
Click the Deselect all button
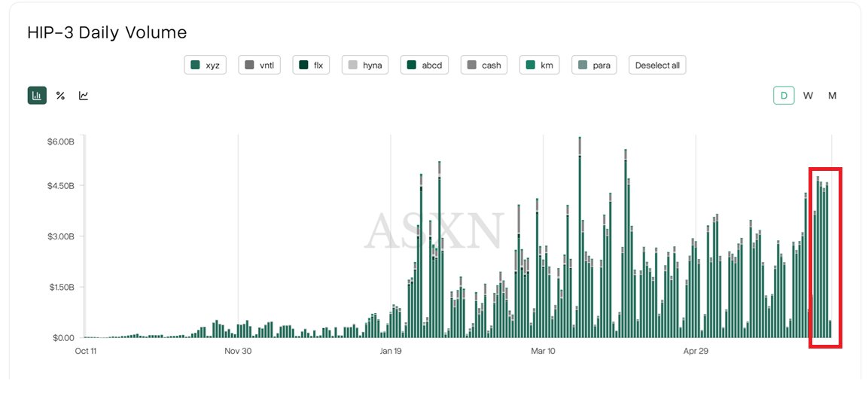point(657,65)
